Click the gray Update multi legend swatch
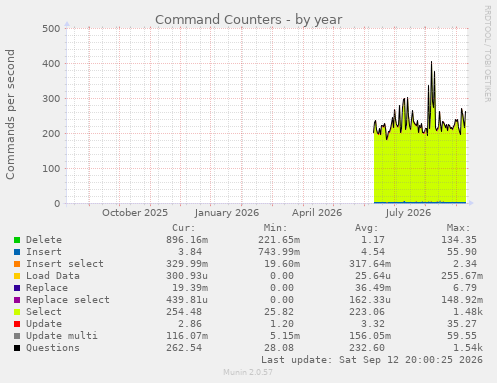The width and height of the screenshot is (497, 383). 17,336
